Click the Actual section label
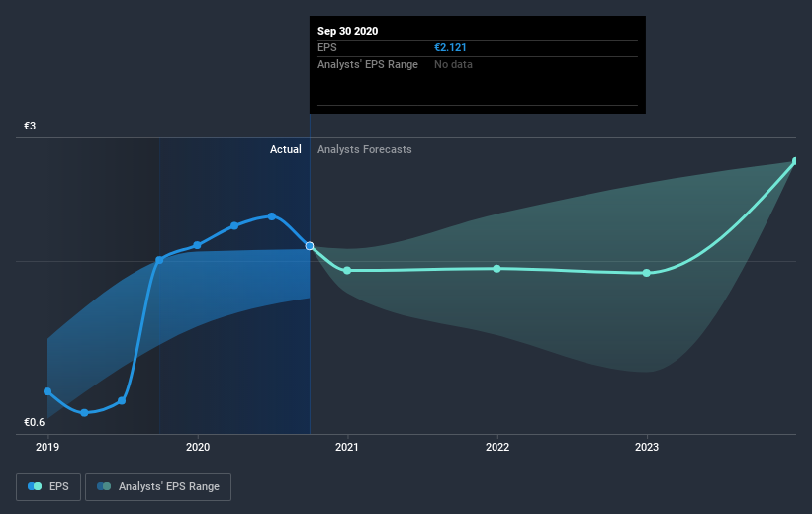 (286, 149)
